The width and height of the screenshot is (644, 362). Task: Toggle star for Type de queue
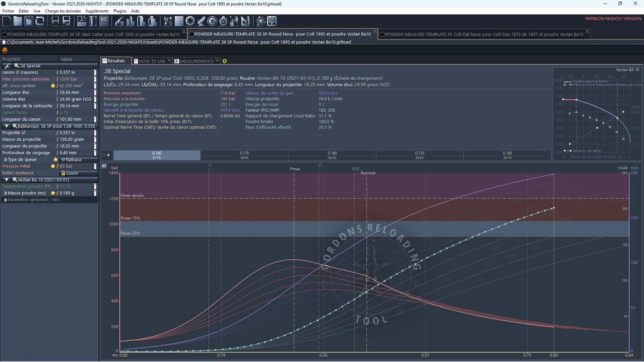click(56, 160)
